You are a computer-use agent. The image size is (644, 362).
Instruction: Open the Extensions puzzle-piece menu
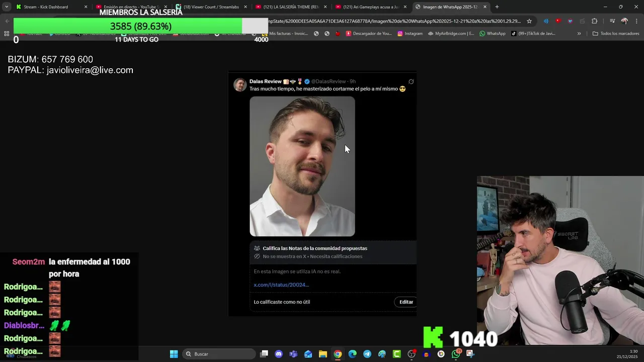[595, 21]
